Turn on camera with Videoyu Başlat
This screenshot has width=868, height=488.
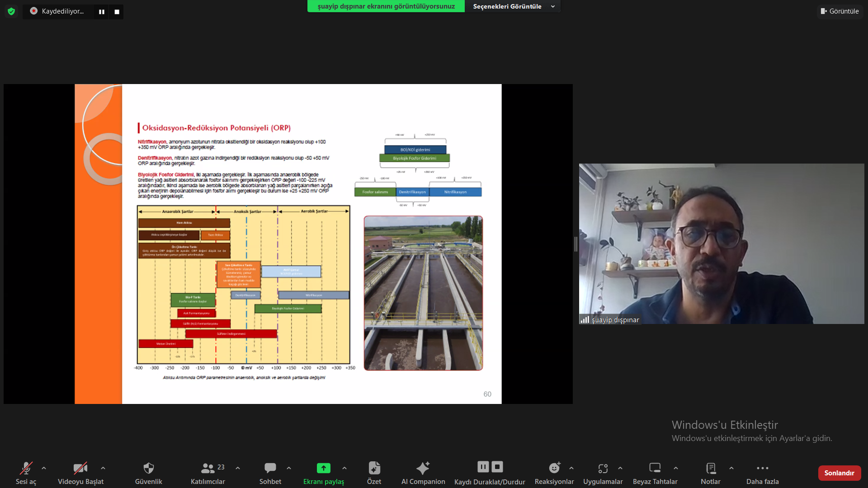coord(80,468)
